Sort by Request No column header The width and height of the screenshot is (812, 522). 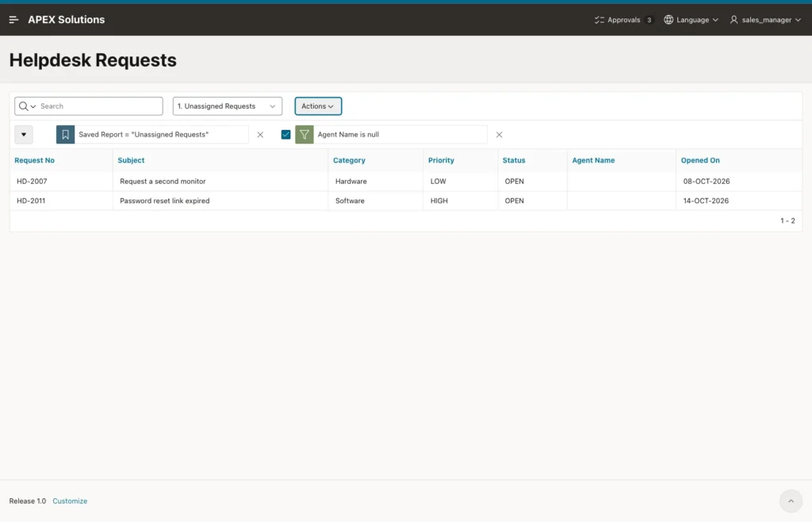tap(34, 160)
